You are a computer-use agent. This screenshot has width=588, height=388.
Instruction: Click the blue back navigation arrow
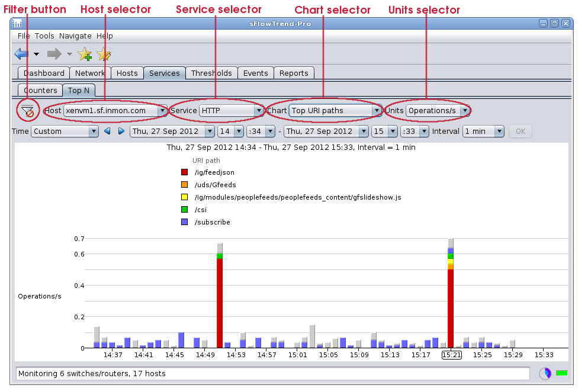(21, 54)
